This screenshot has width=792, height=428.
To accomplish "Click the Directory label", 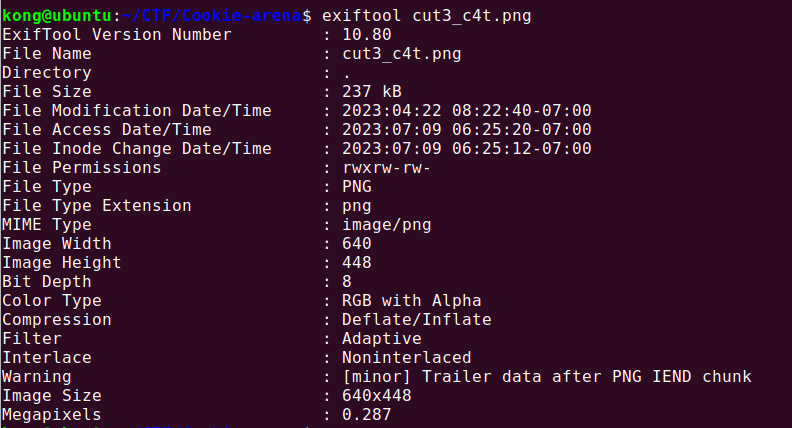I will 47,73.
